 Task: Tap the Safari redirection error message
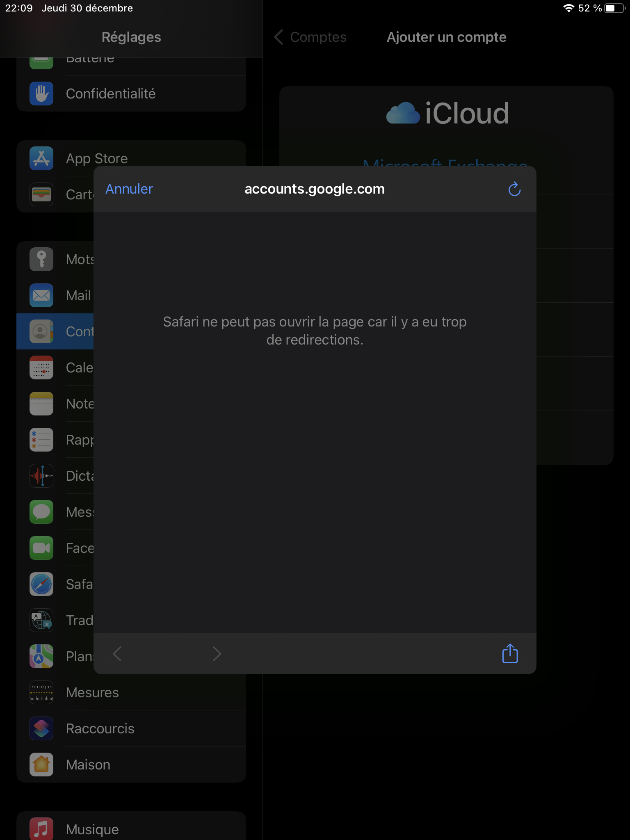tap(315, 331)
